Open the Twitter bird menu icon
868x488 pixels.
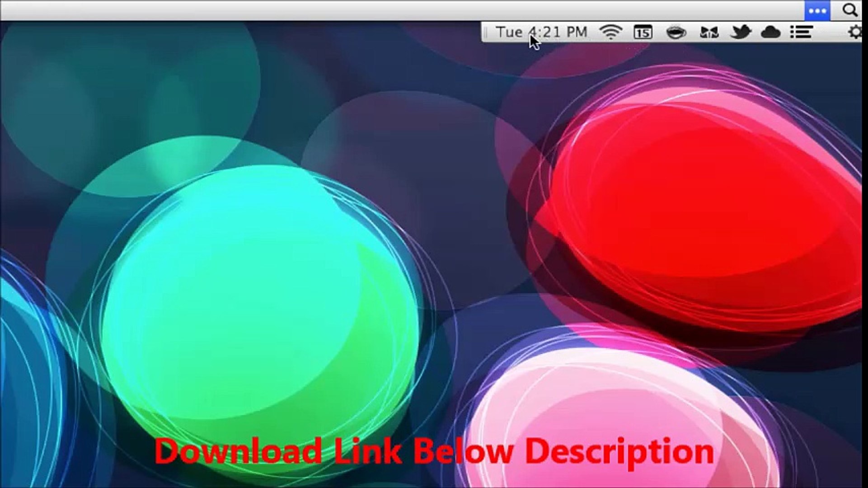coord(740,32)
